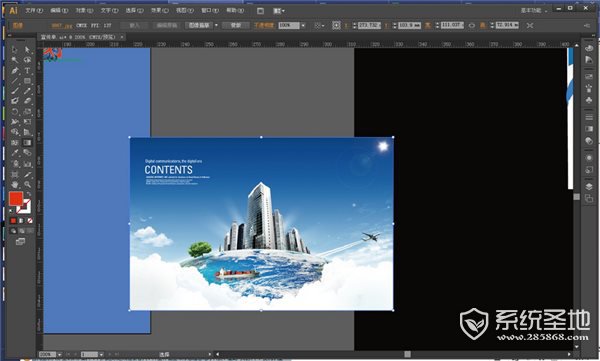
Task: Select the Blend tool
Action: coord(27,153)
